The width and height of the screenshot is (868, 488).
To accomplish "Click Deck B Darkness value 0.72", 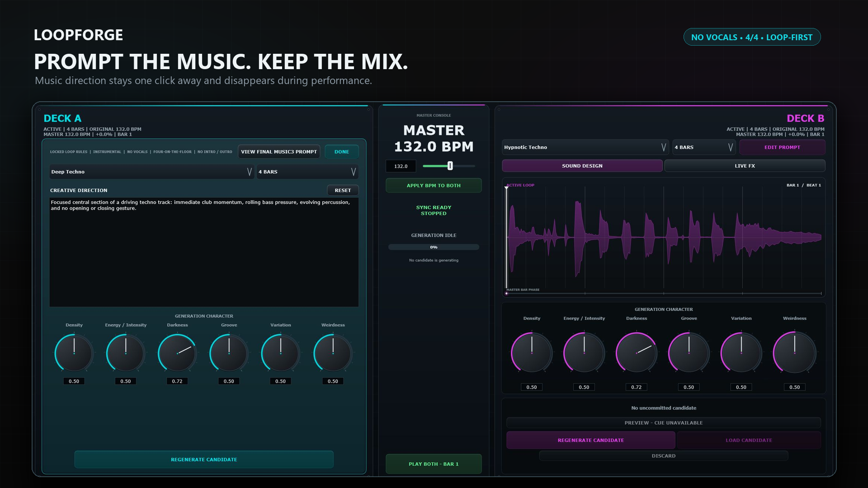I will point(637,387).
